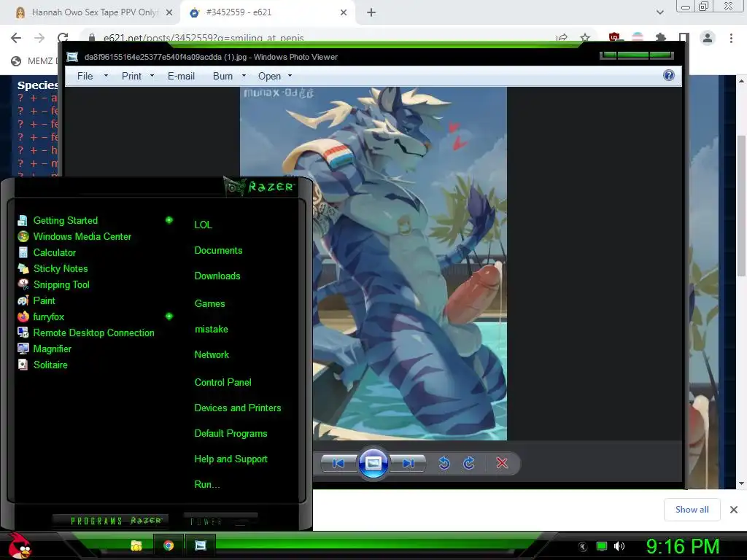Go forward in Chrome
Image resolution: width=747 pixels, height=560 pixels.
[39, 38]
